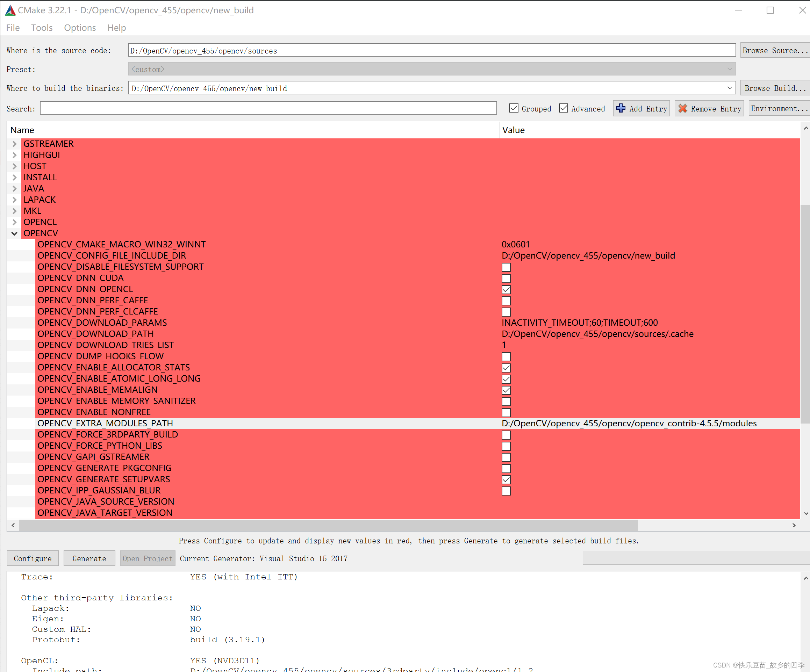Click the Add Entry plus icon
The width and height of the screenshot is (810, 672).
pyautogui.click(x=621, y=108)
